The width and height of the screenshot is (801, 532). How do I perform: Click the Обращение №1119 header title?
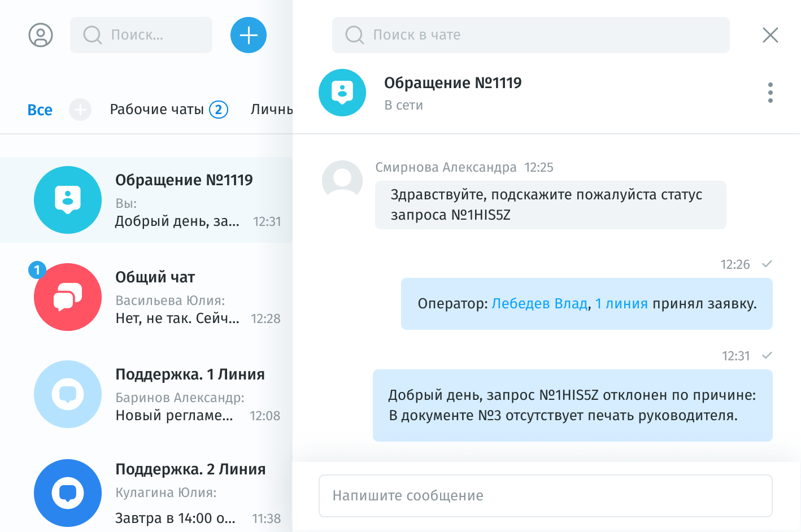pos(453,83)
